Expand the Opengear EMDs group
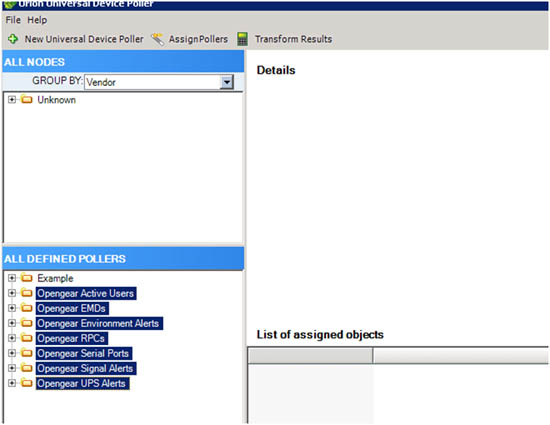Viewport: 550px width, 425px height. 12,308
